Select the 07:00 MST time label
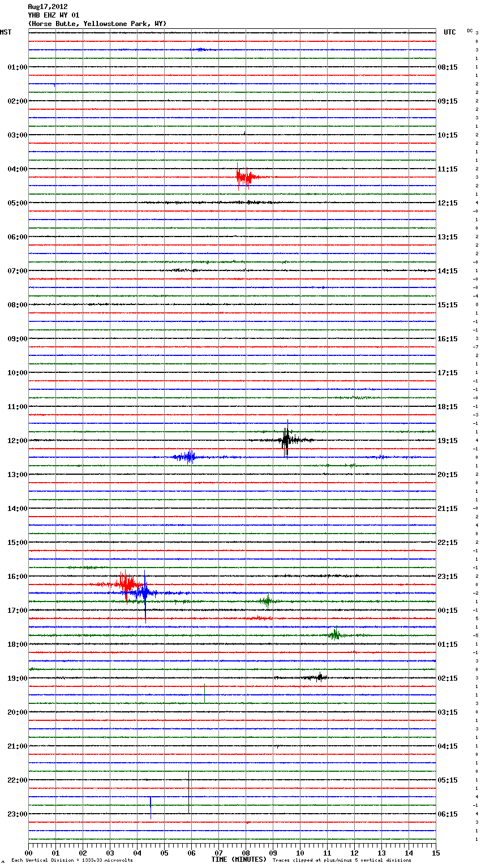The image size is (481, 868). (18, 271)
